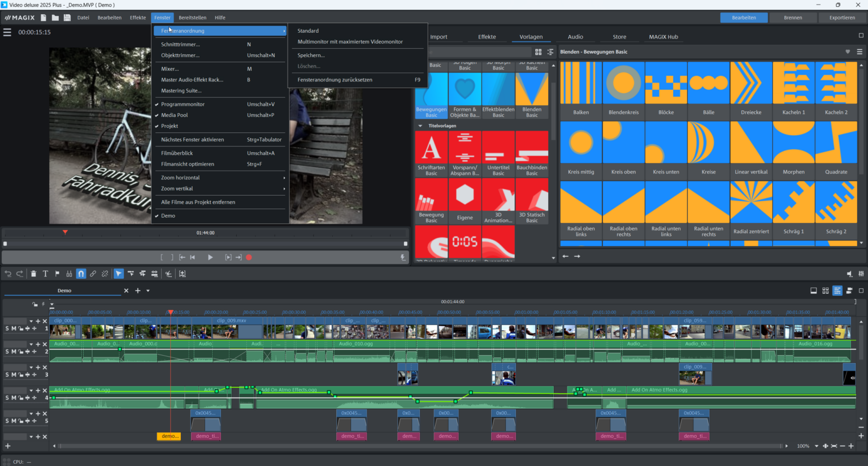Set a marker using the flag icon
868x466 pixels.
tap(57, 273)
